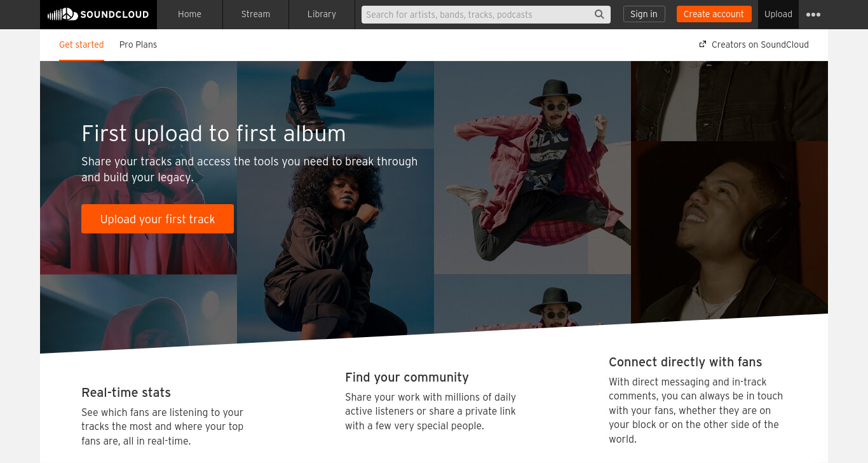The width and height of the screenshot is (868, 463).
Task: Click the man wearing headphones photo
Action: pos(729,232)
